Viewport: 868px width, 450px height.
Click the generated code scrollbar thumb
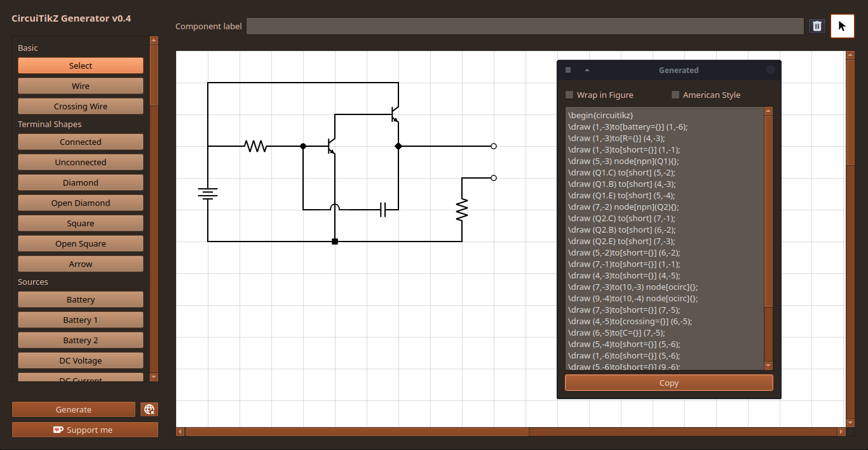coord(768,211)
